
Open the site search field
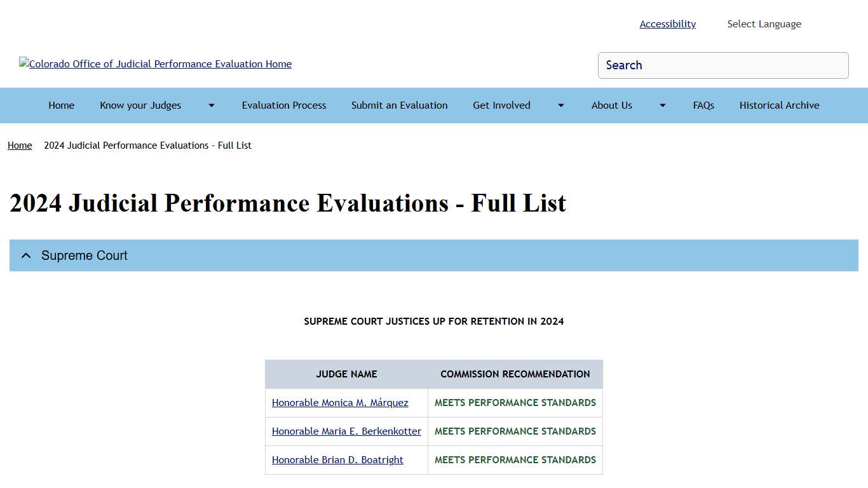pos(722,65)
